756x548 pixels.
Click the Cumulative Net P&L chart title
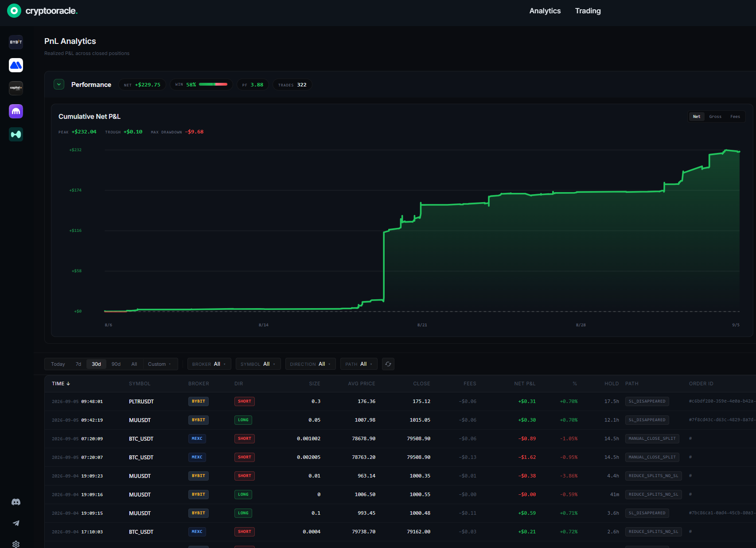click(x=90, y=117)
